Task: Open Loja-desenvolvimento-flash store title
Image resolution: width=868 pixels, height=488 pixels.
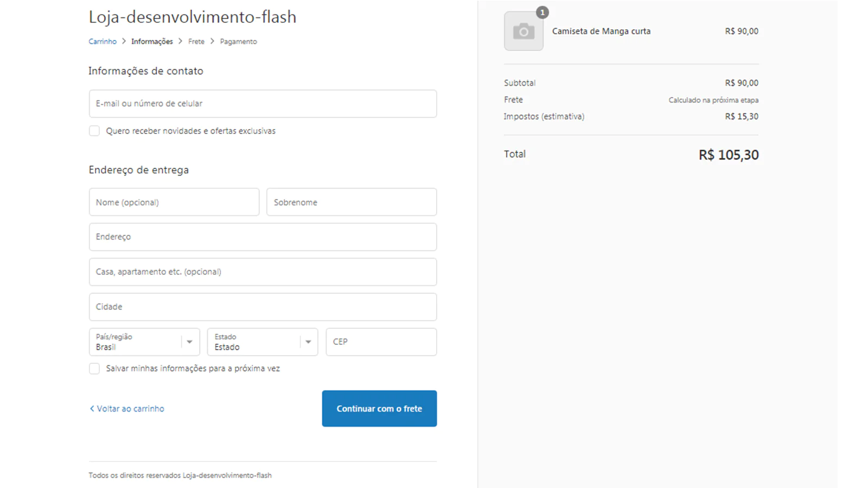Action: (x=193, y=17)
